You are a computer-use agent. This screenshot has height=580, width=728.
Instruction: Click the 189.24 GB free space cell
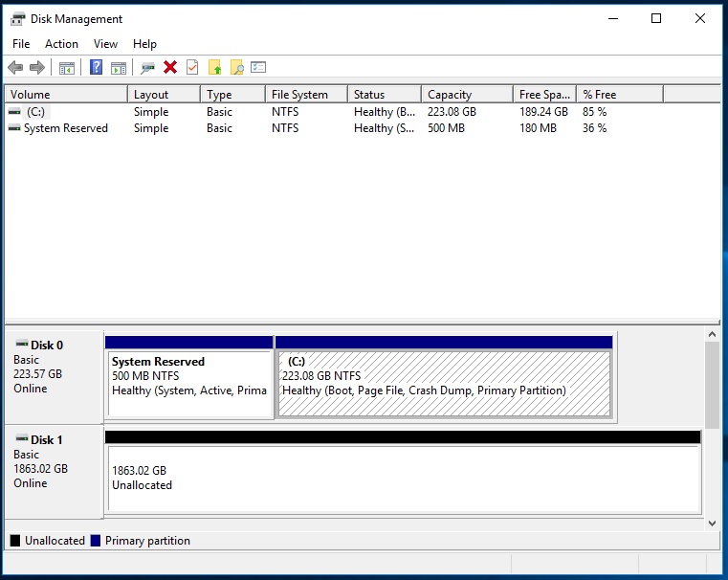543,112
